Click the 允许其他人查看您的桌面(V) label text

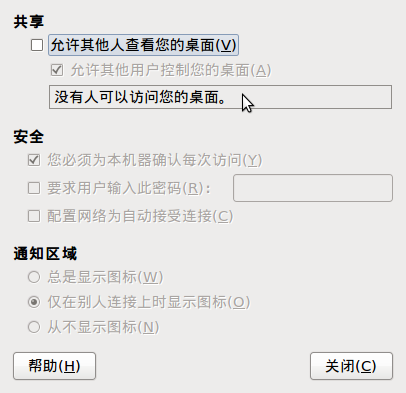tap(143, 45)
